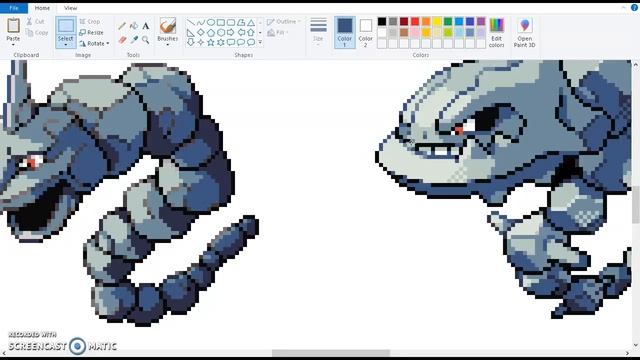Open the File menu
Image resolution: width=640 pixels, height=360 pixels.
pyautogui.click(x=14, y=8)
